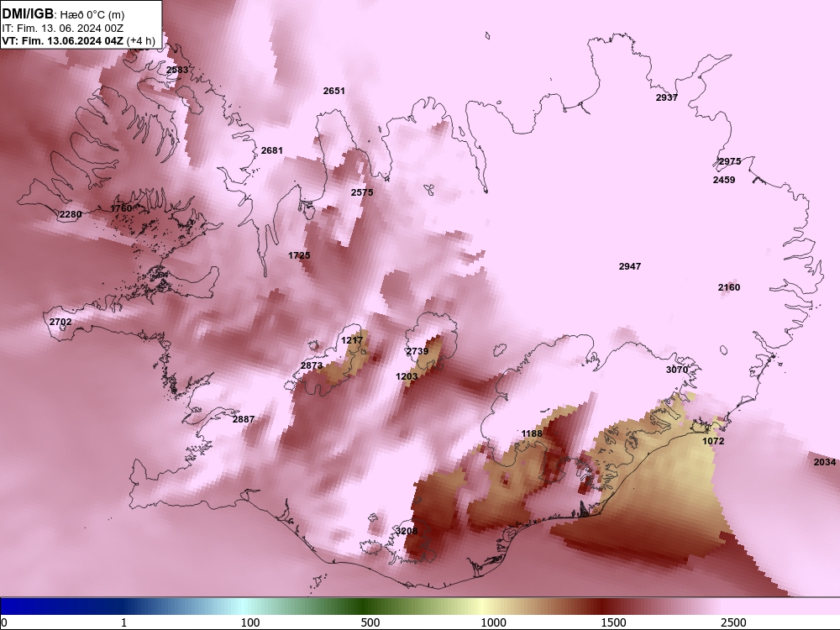This screenshot has height=630, width=840.
Task: Click the DMI/IGB title text
Action: (x=28, y=14)
